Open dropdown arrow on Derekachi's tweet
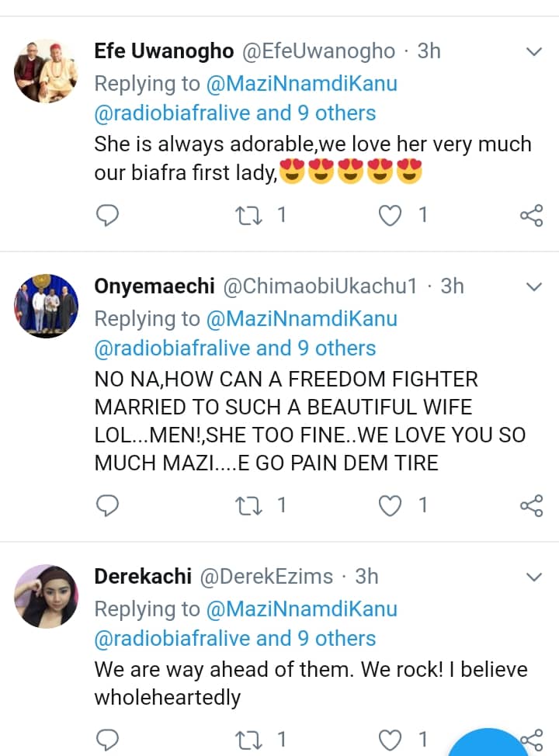Viewport: 559px width, 756px height. (534, 577)
